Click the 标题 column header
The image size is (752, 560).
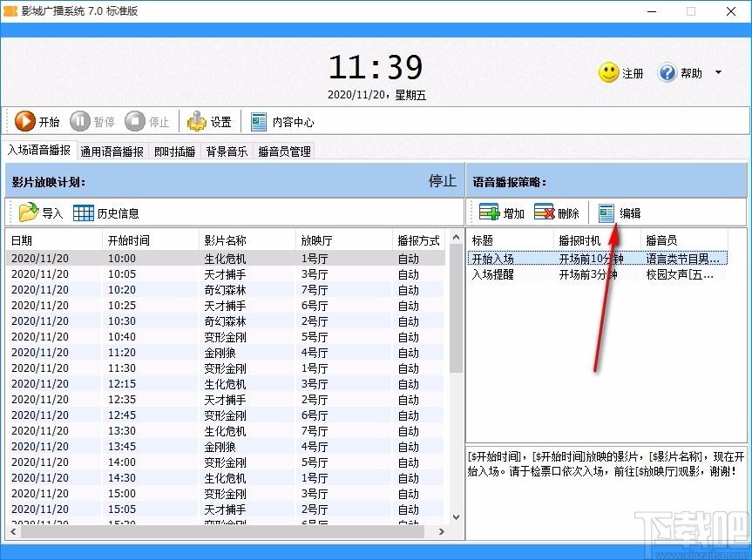(x=511, y=240)
